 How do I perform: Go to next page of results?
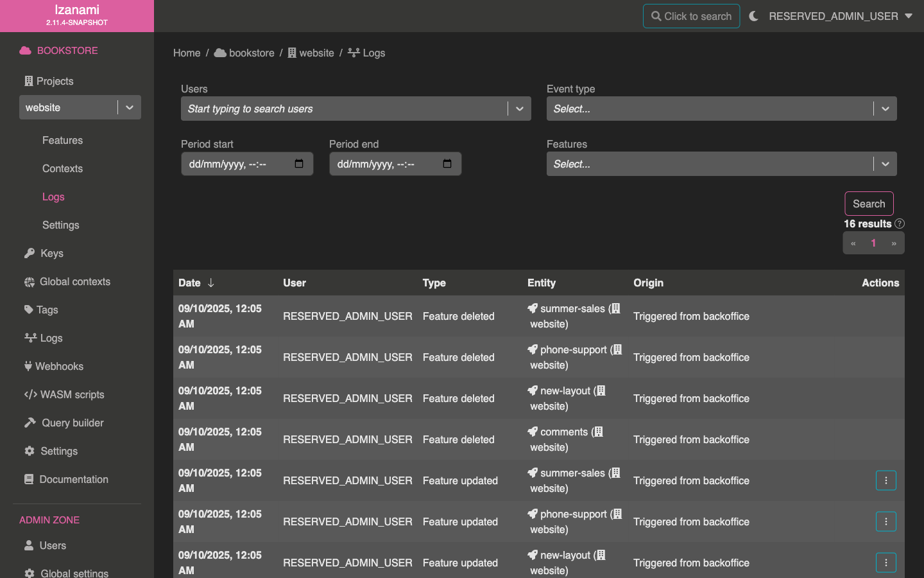point(893,243)
